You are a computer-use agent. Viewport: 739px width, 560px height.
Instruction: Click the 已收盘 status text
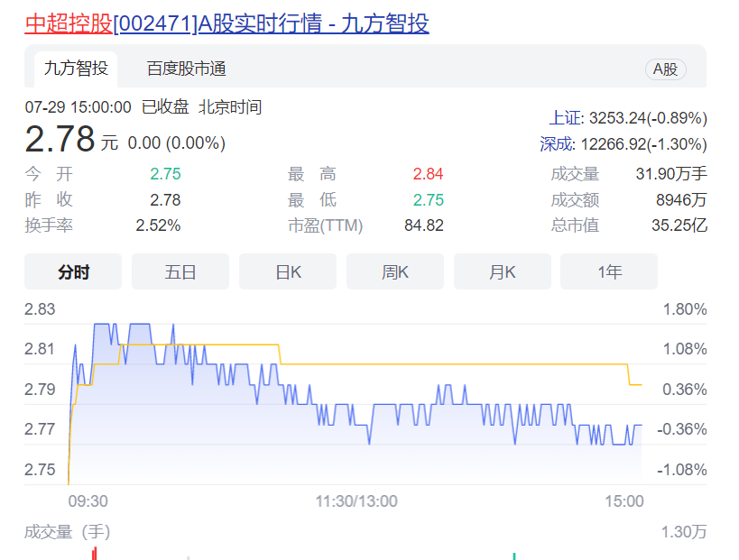pos(165,107)
